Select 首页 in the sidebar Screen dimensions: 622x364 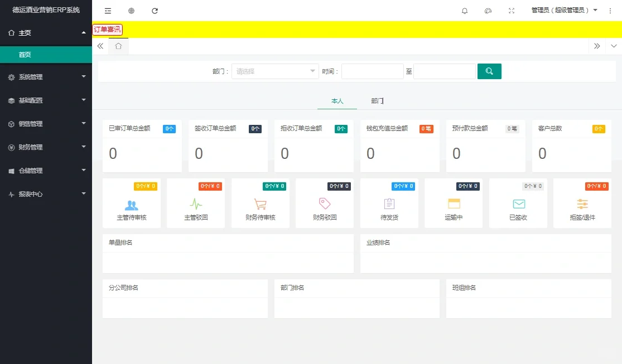pos(46,55)
